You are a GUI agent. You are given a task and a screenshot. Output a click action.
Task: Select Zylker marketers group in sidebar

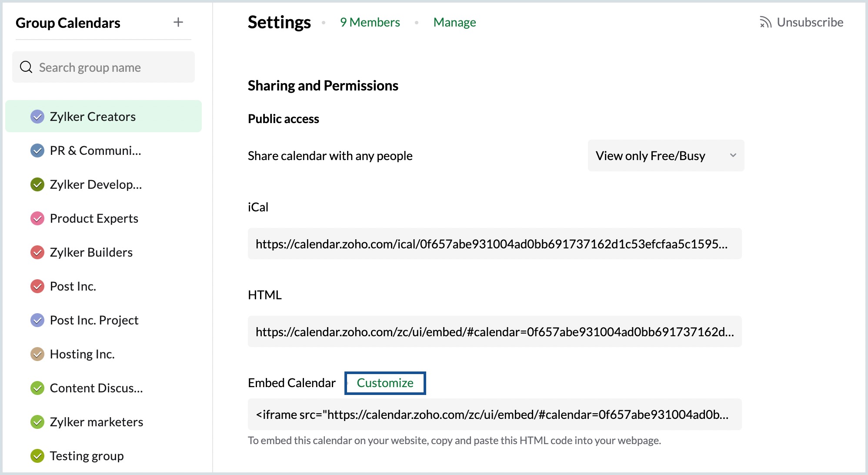pyautogui.click(x=96, y=422)
